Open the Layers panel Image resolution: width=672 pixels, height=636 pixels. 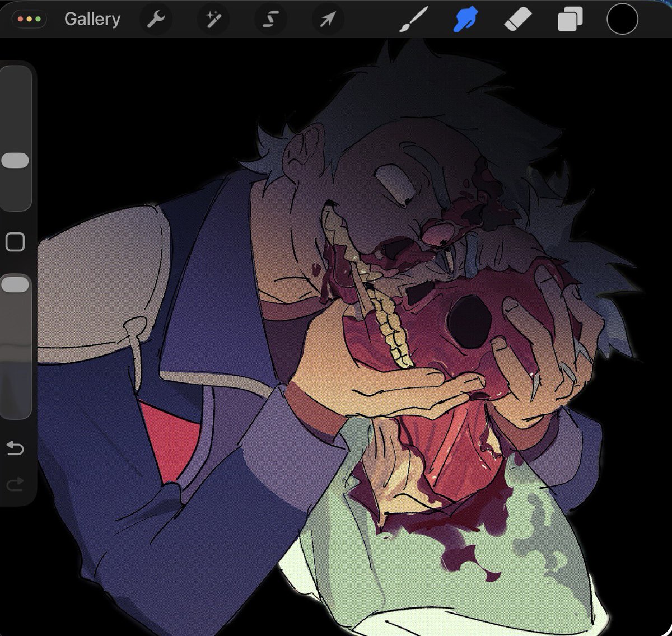point(570,20)
